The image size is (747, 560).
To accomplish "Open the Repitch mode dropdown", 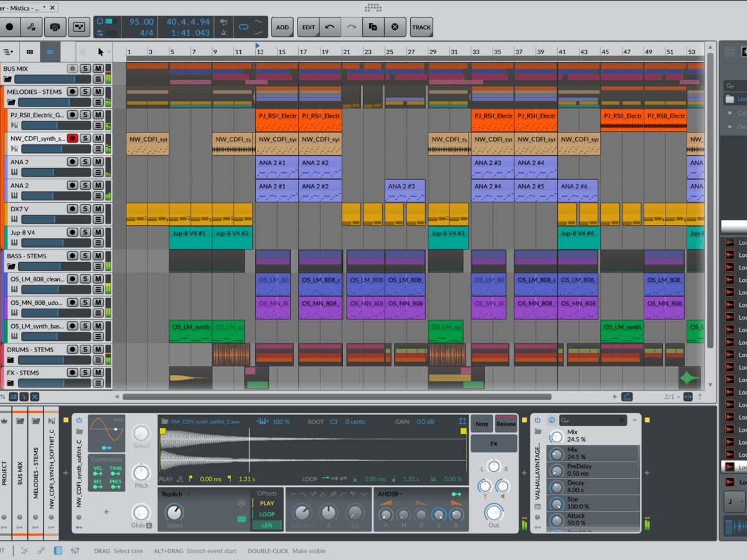I will point(176,494).
